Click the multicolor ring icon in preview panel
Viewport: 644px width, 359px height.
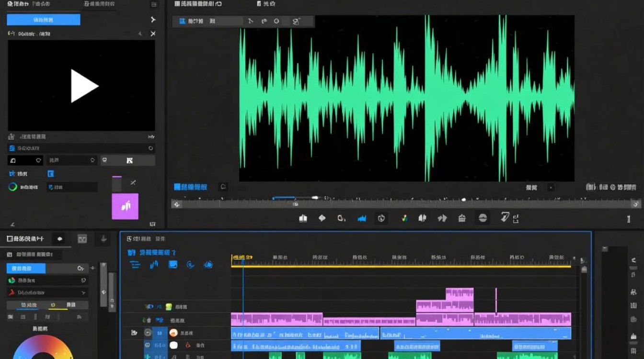[13, 187]
